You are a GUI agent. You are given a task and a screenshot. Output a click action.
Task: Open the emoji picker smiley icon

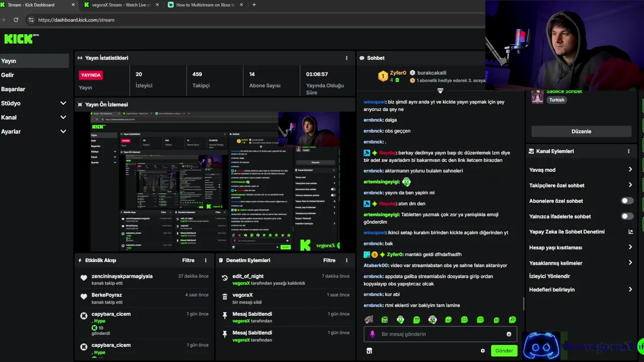tap(509, 334)
